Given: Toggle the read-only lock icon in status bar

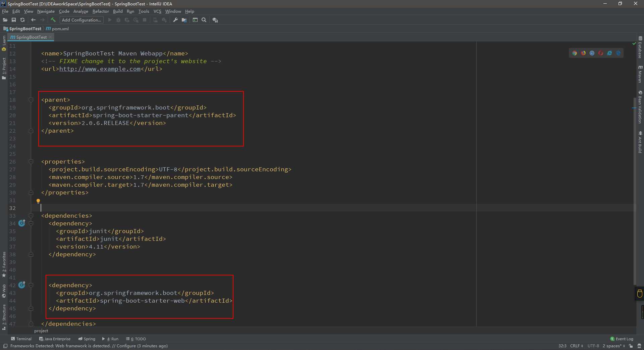Looking at the screenshot, I should pos(631,346).
